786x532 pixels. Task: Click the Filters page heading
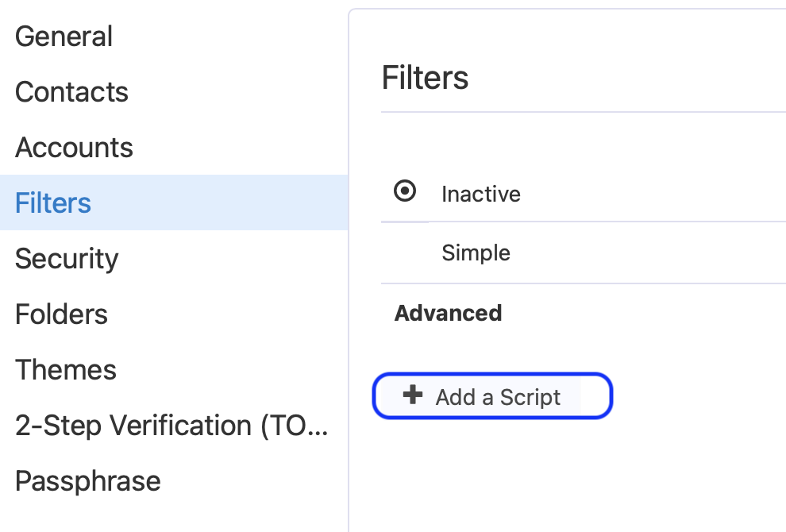coord(426,76)
